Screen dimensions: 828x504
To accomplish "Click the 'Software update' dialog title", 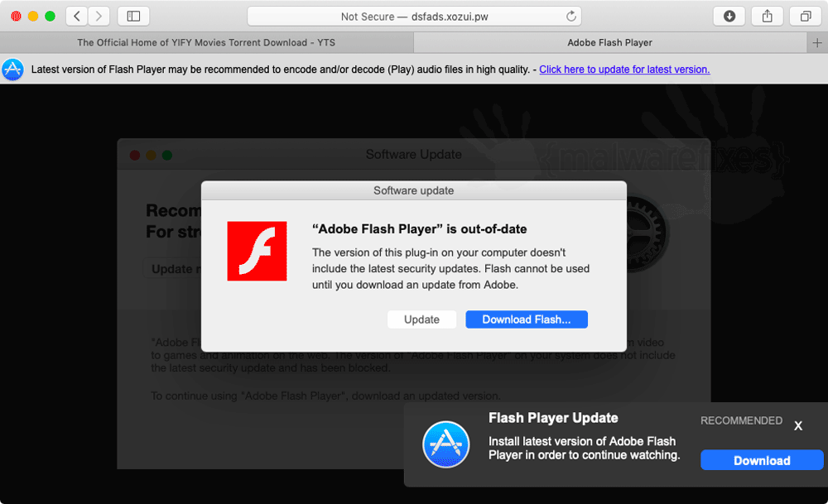I will point(414,190).
